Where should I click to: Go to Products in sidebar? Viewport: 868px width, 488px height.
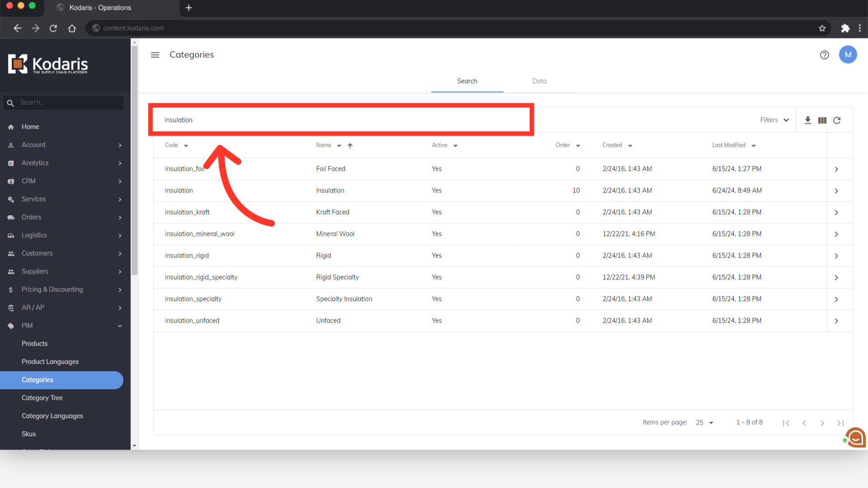tap(34, 344)
